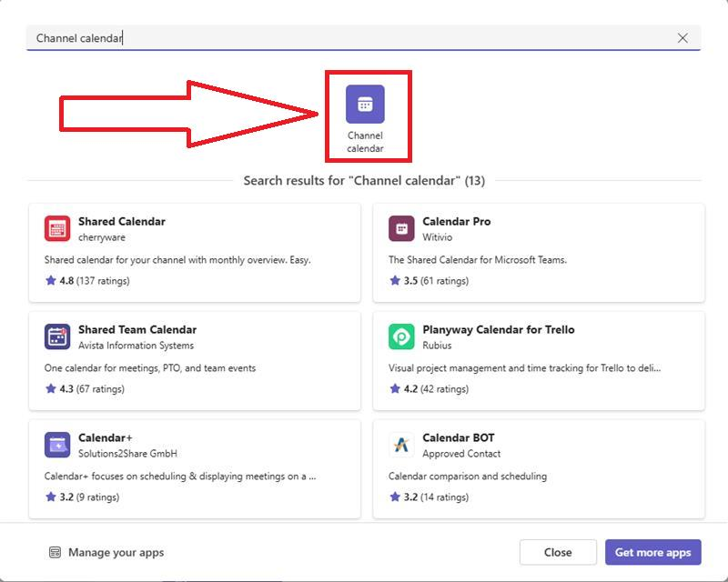Click the 3.2 (9 ratings) rating
Image resolution: width=728 pixels, height=582 pixels.
pyautogui.click(x=82, y=497)
